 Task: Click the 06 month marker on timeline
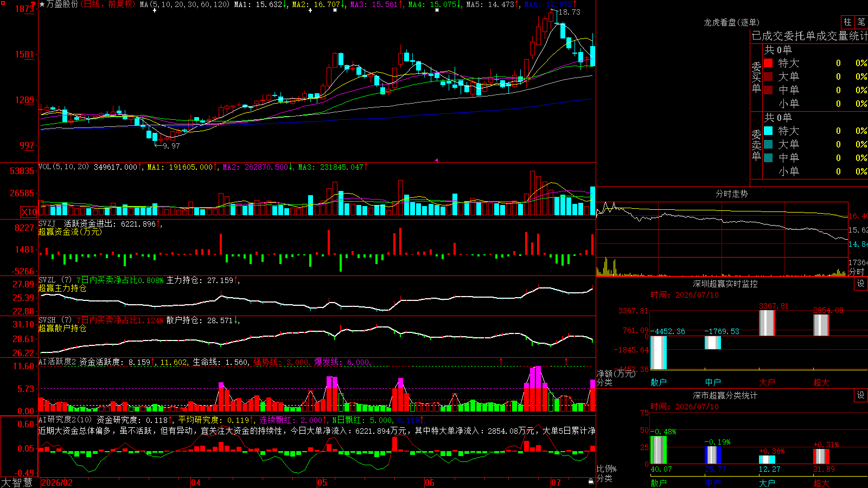(x=430, y=483)
